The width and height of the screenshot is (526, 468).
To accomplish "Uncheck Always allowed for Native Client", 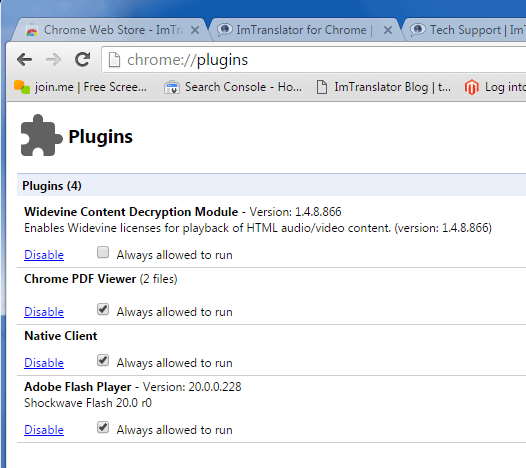I will (x=103, y=360).
